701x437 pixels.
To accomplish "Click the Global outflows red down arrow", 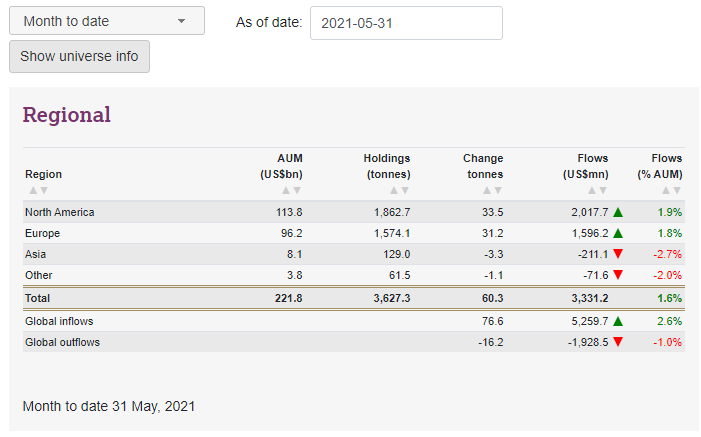I will [618, 342].
